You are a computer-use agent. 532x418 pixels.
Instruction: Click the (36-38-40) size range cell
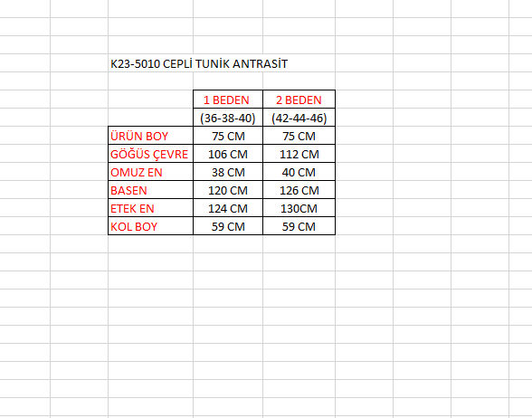point(228,118)
